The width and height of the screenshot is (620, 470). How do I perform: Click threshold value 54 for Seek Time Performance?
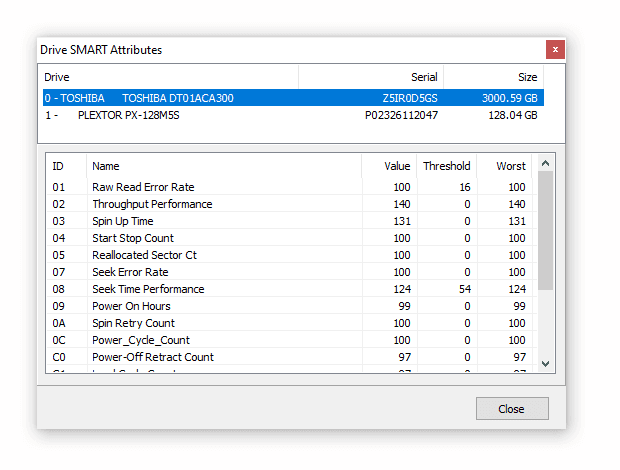(x=465, y=289)
